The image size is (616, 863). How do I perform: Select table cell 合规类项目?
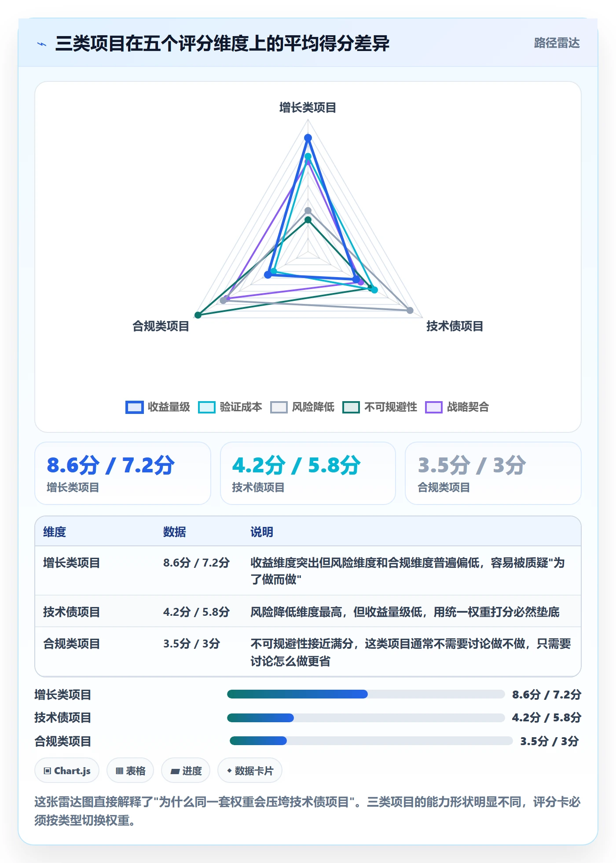click(x=71, y=644)
